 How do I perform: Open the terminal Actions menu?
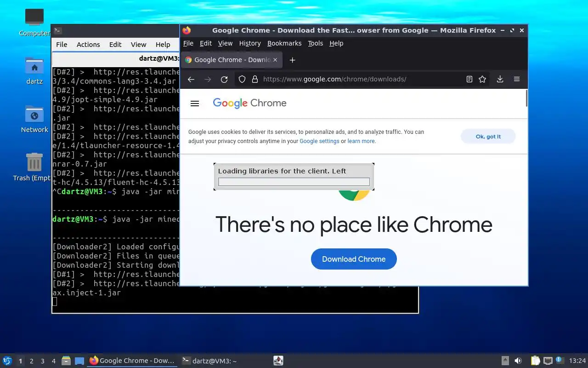(x=88, y=45)
